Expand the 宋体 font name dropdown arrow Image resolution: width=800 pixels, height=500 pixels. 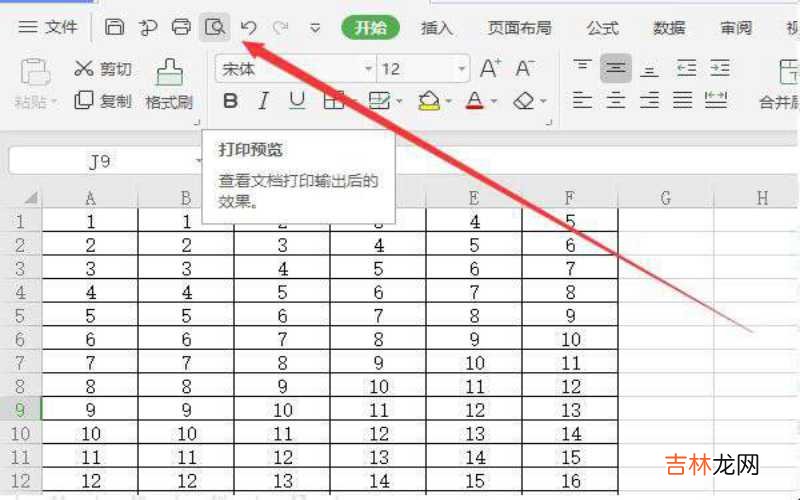(x=368, y=68)
